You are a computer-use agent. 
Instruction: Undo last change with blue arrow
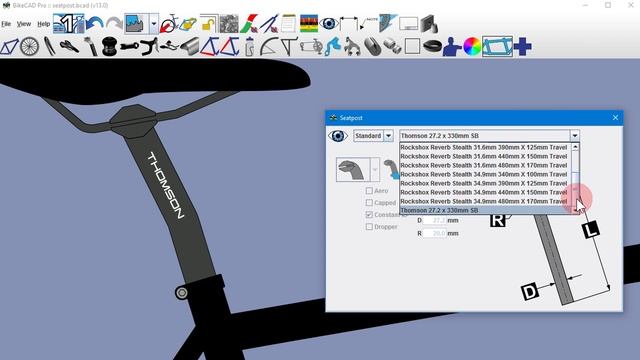click(94, 24)
